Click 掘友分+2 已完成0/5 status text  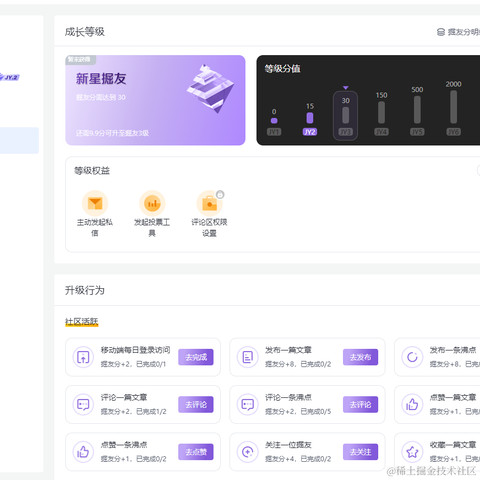(x=298, y=412)
